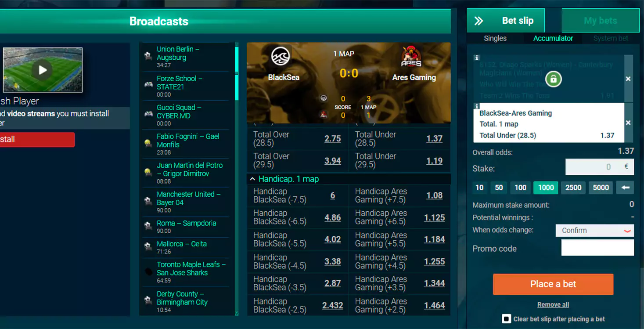
Task: Click the gamepad icon beside Forze School – STATE21
Action: coord(148,84)
